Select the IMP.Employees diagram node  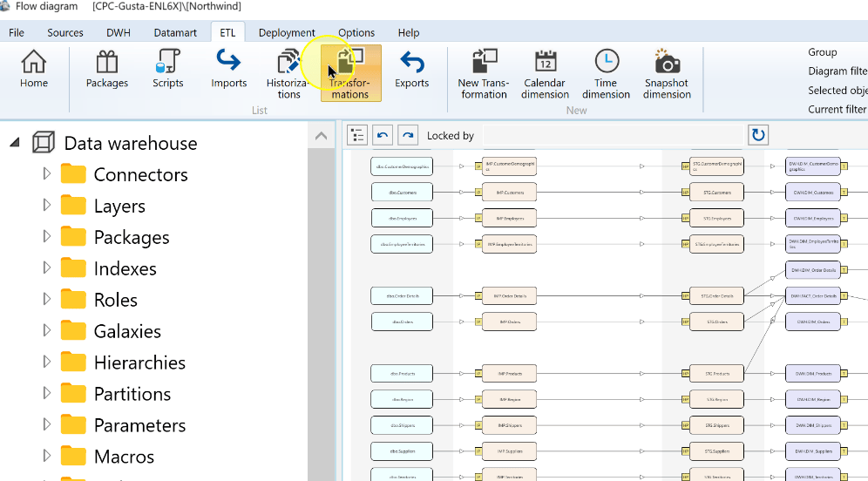click(509, 218)
